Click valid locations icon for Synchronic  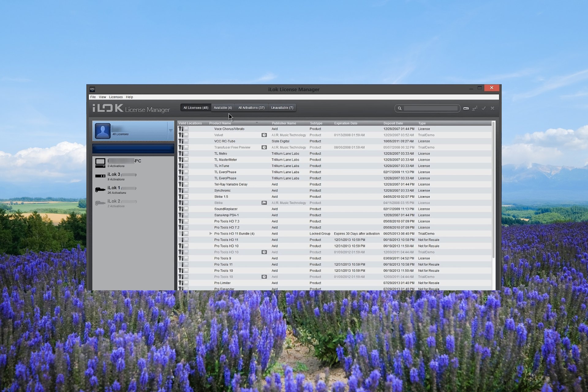click(x=183, y=190)
